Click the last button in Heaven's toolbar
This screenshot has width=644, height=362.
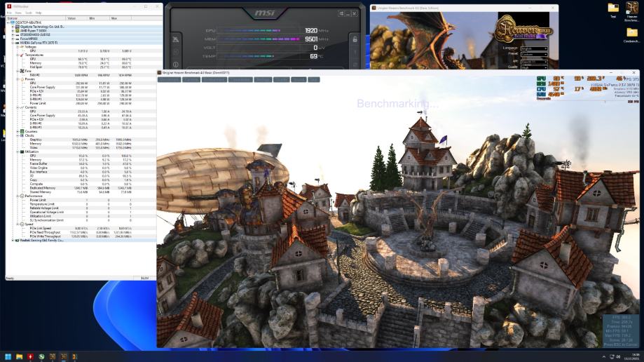(314, 80)
